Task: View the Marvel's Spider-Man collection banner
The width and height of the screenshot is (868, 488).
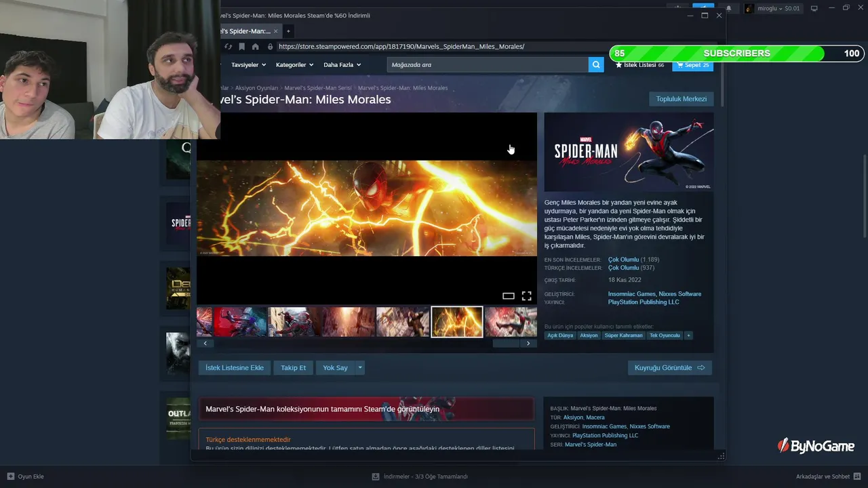Action: pyautogui.click(x=366, y=409)
